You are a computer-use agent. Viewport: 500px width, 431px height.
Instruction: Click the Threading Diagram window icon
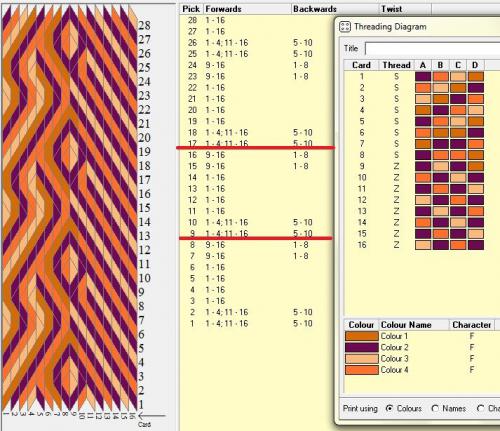[345, 27]
